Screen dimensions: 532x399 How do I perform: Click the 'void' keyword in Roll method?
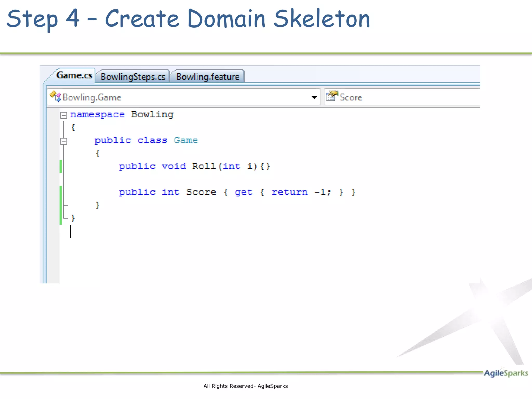click(174, 166)
